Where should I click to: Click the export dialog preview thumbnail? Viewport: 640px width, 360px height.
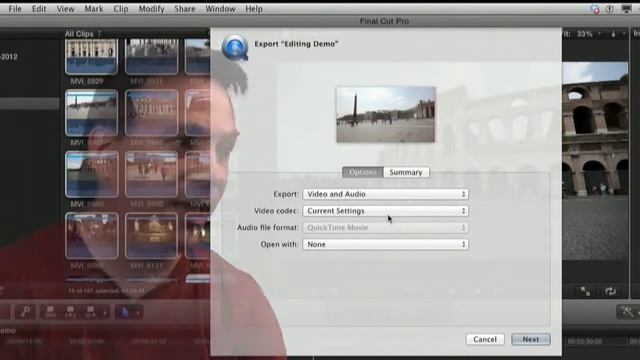tap(386, 115)
